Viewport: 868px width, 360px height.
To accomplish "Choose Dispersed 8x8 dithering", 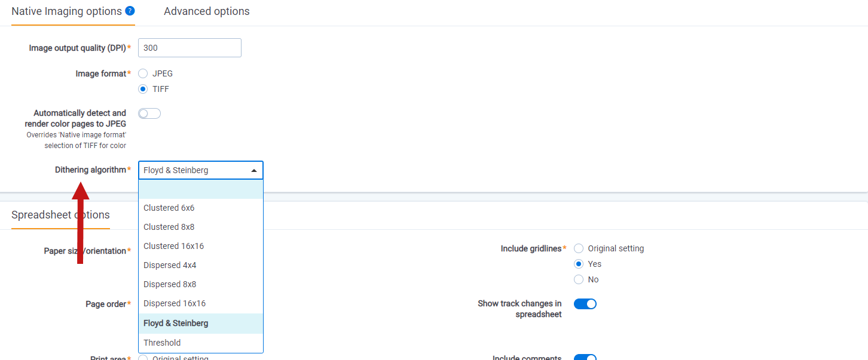I will (x=201, y=284).
